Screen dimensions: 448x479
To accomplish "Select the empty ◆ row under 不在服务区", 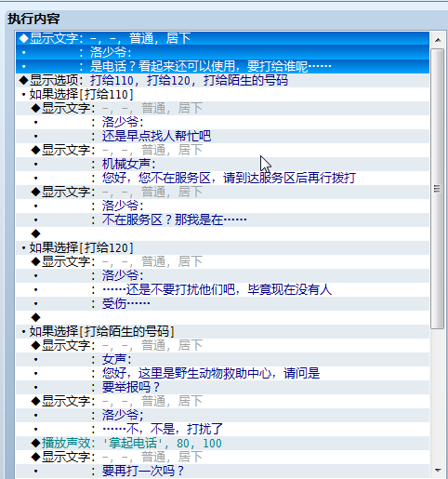I will (222, 233).
